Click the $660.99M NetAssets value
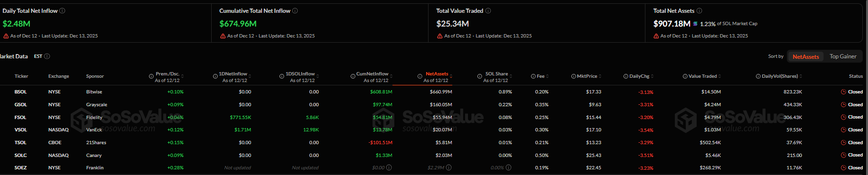Screen dimensions: 868x175 tap(441, 92)
